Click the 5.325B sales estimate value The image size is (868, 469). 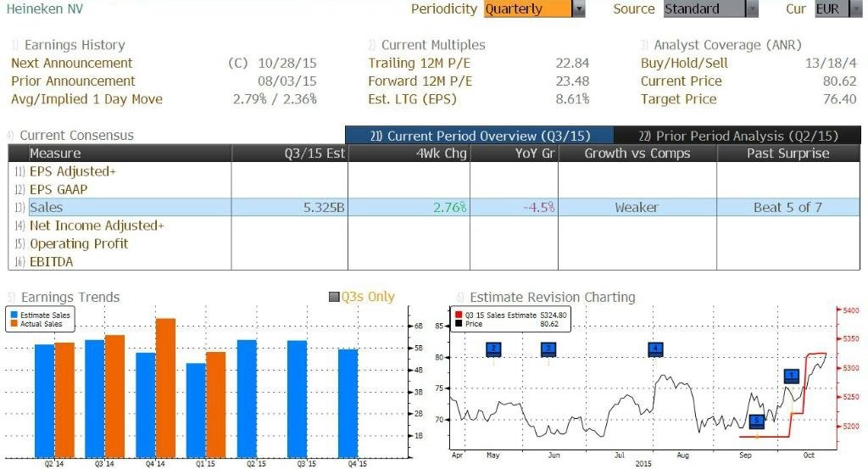point(324,208)
